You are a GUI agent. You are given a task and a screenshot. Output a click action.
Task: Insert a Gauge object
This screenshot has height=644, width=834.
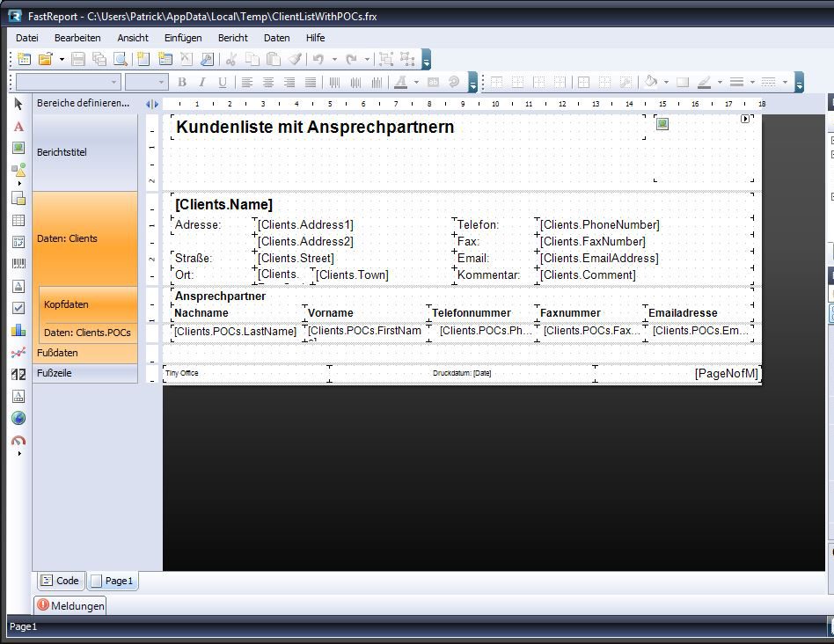[x=18, y=441]
